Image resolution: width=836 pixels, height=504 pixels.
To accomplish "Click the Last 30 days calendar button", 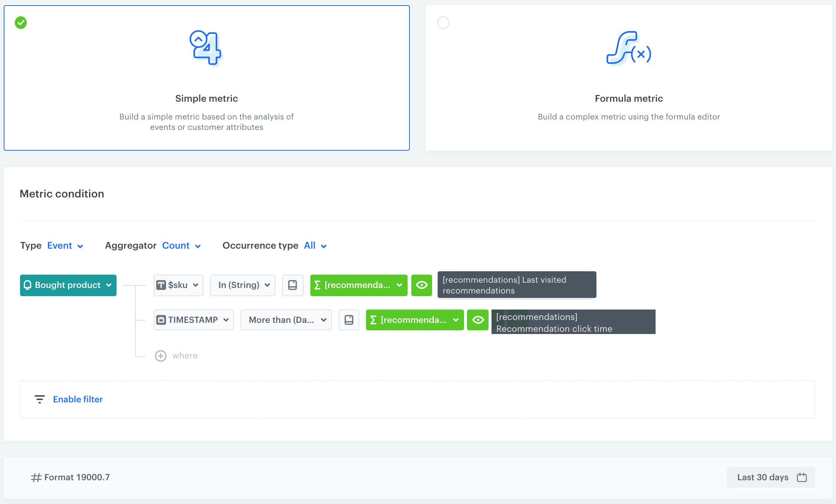I will (770, 477).
